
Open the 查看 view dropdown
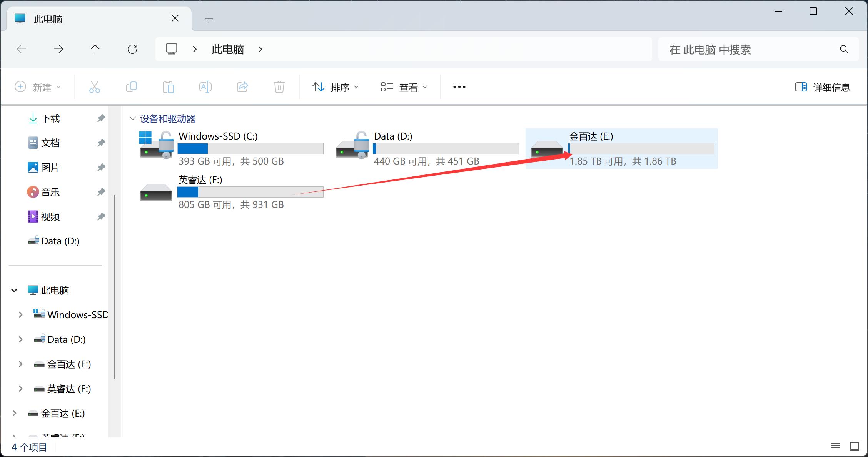coord(404,87)
